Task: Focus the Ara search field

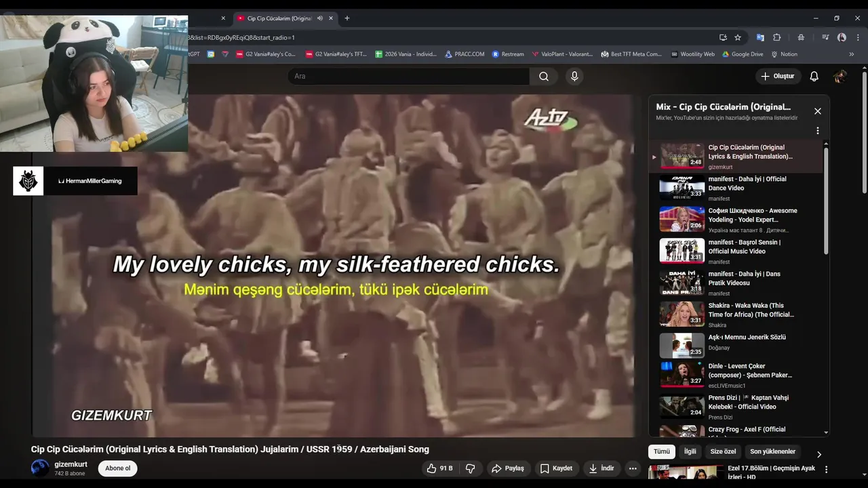Action: [409, 77]
